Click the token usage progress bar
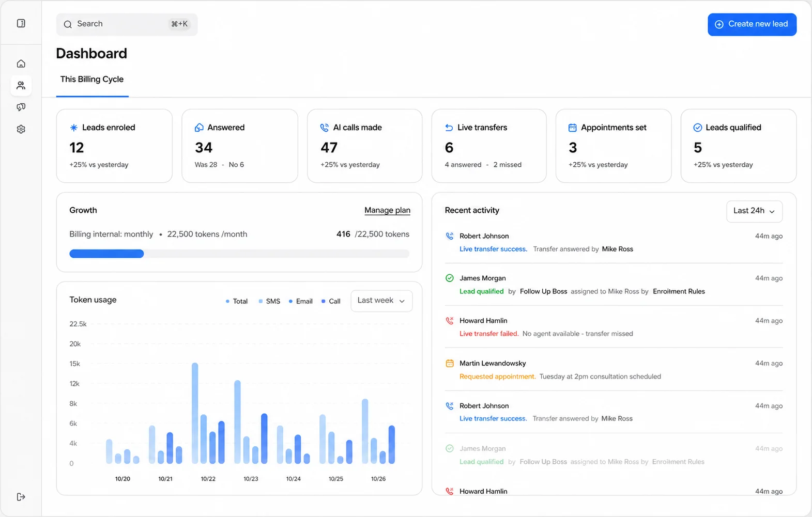 (x=239, y=254)
